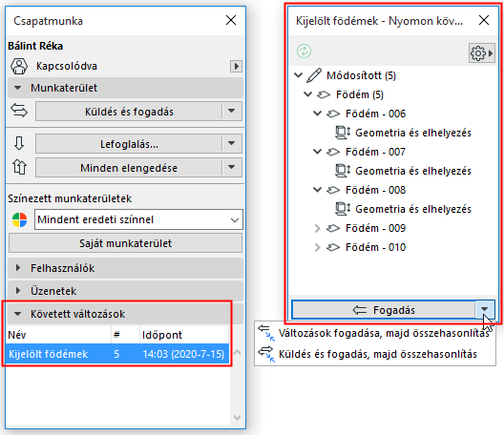The width and height of the screenshot is (504, 435).
Task: Close the Csapatmunka panel
Action: [x=231, y=20]
